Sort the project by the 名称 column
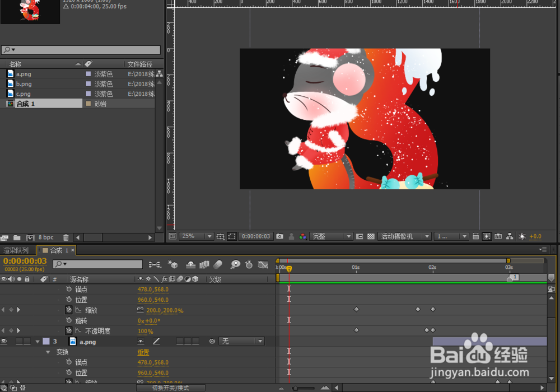Image resolution: width=560 pixels, height=392 pixels. click(x=15, y=64)
